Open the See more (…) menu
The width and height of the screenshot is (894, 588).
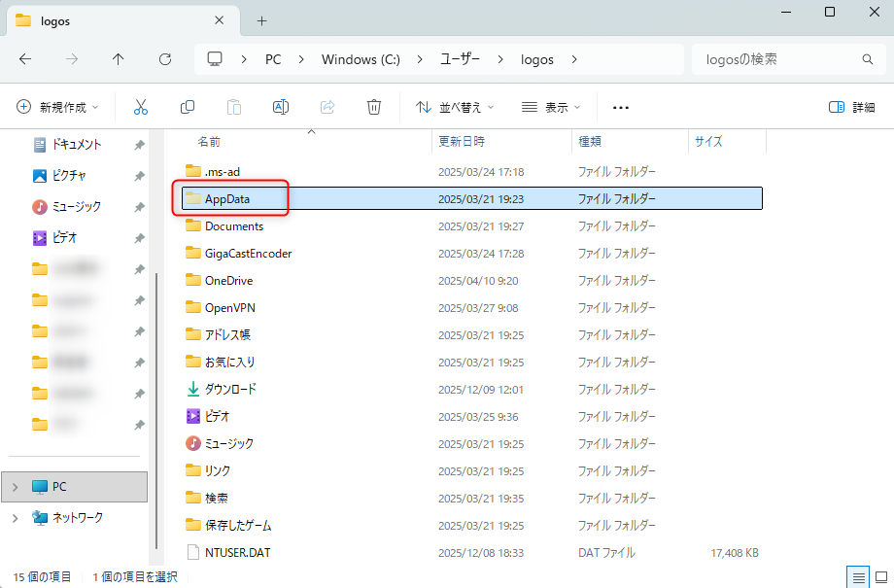click(x=620, y=107)
